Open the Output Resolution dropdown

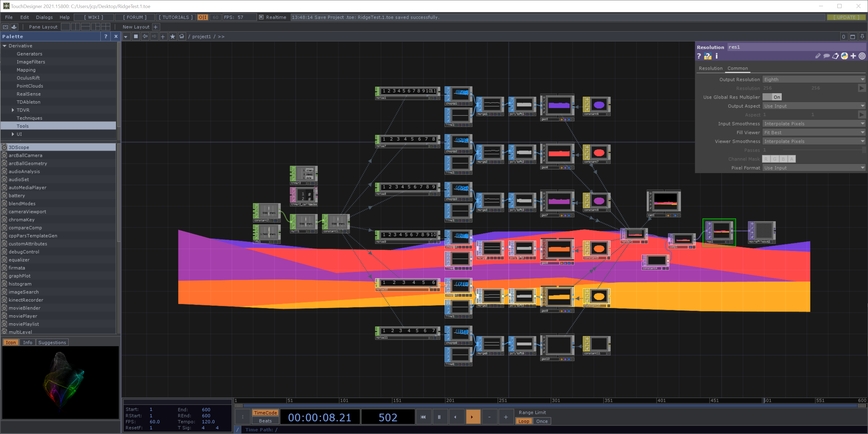(x=813, y=80)
